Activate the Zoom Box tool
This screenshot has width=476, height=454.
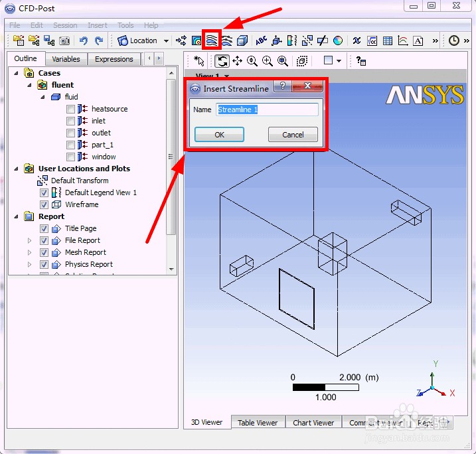pos(267,61)
